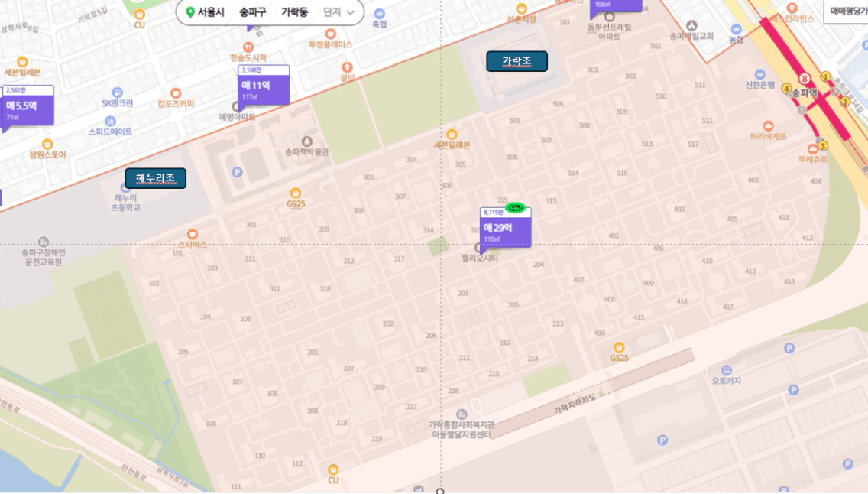Click the GS25 icon near building 416
The width and height of the screenshot is (868, 494).
619,348
